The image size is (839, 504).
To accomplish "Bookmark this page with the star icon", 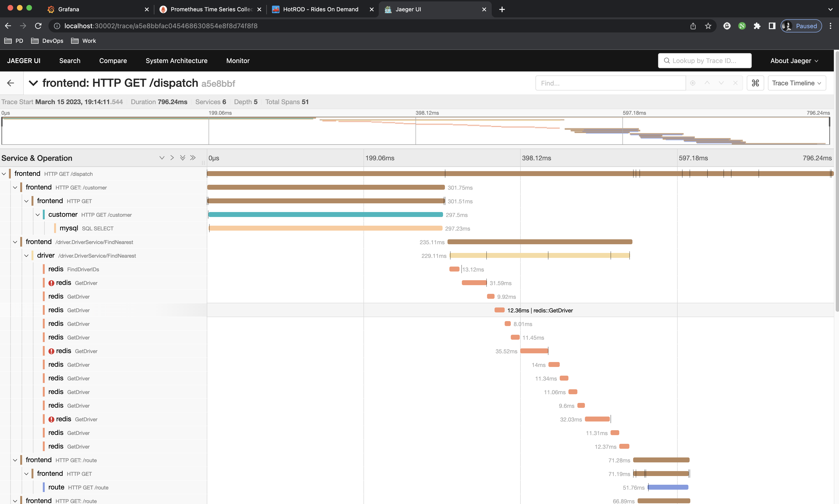I will pos(708,26).
